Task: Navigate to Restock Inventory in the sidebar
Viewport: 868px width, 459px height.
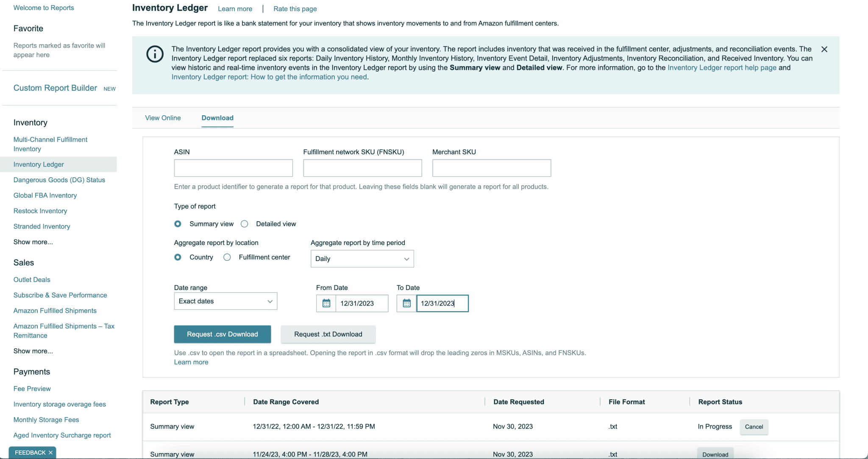Action: pos(40,211)
